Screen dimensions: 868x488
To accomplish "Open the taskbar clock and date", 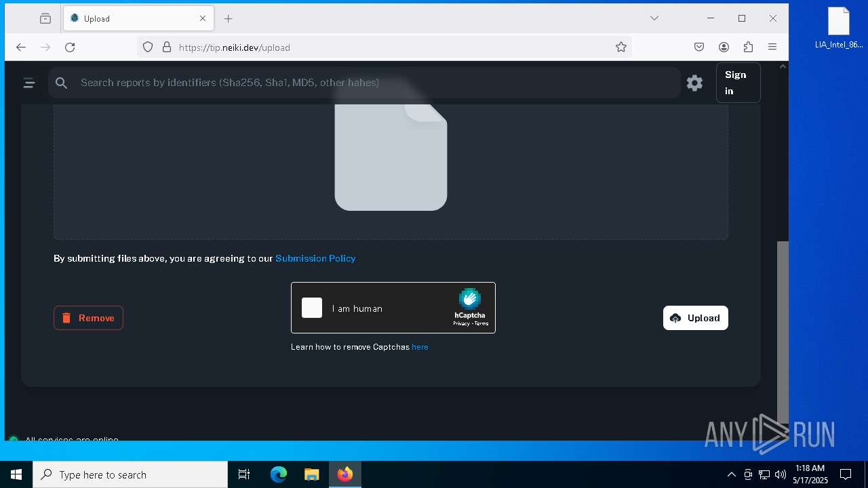I will pyautogui.click(x=810, y=474).
